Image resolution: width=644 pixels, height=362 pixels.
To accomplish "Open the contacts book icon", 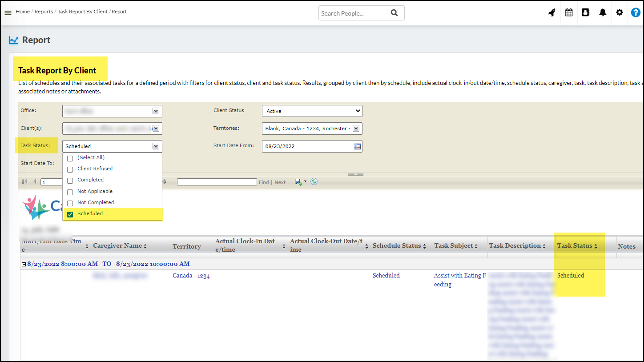I will coord(586,13).
